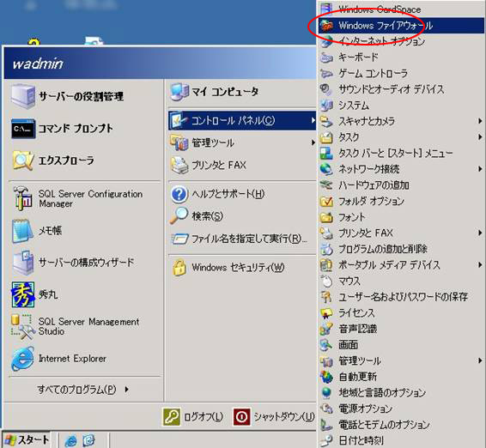The image size is (486, 448).
Task: Expand スキャナとカメラ submenu arrow
Action: [480, 121]
